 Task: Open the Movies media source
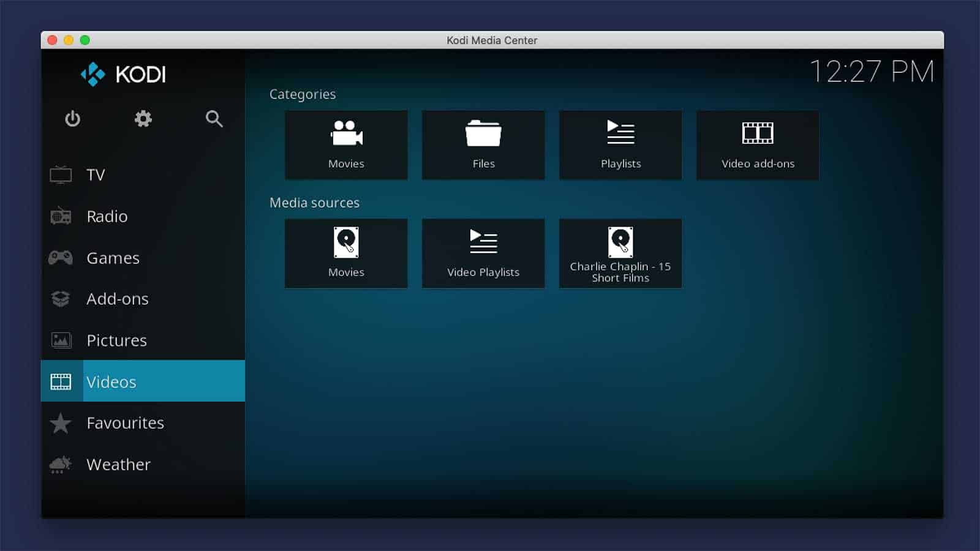point(346,253)
